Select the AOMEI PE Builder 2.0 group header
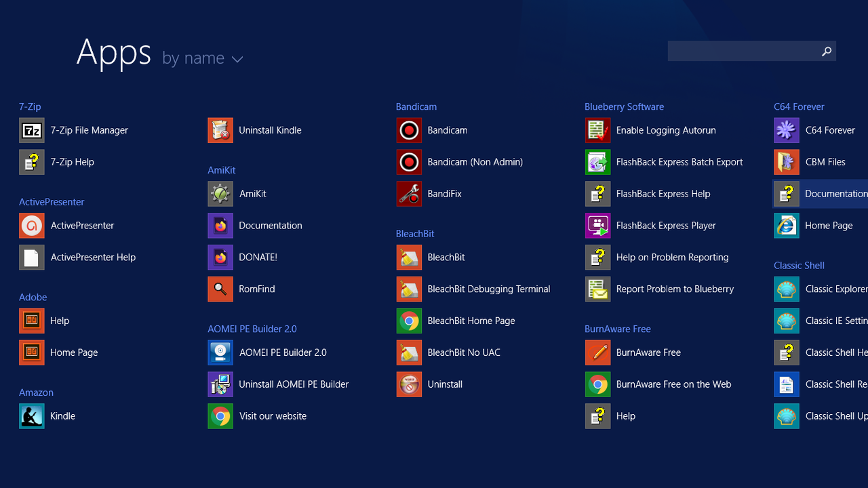Viewport: 868px width, 488px height. (252, 329)
